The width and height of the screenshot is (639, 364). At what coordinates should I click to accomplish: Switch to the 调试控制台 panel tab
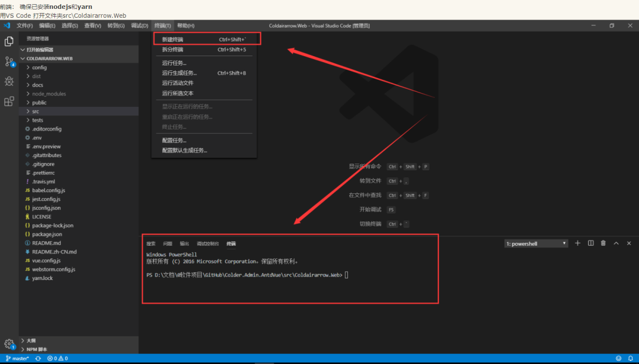pyautogui.click(x=208, y=243)
